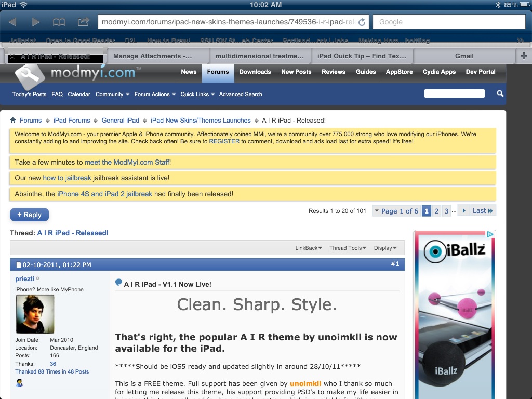Image resolution: width=532 pixels, height=399 pixels.
Task: Tap the share action icon
Action: click(x=83, y=22)
